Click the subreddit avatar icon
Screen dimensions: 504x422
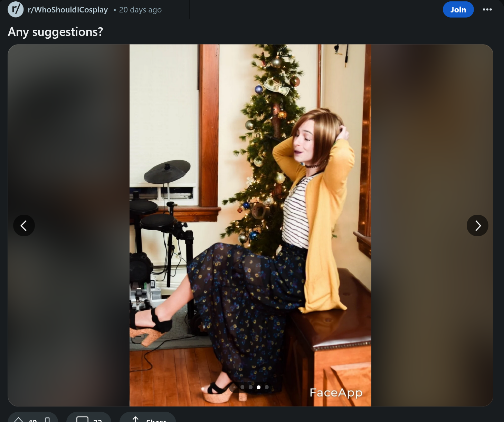click(x=16, y=9)
